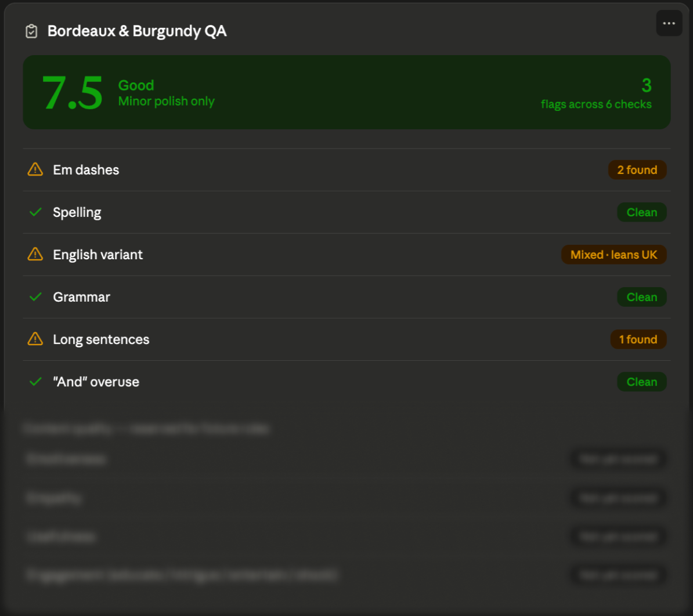This screenshot has width=693, height=616.
Task: Select the "Long sentences" check label
Action: tap(101, 339)
